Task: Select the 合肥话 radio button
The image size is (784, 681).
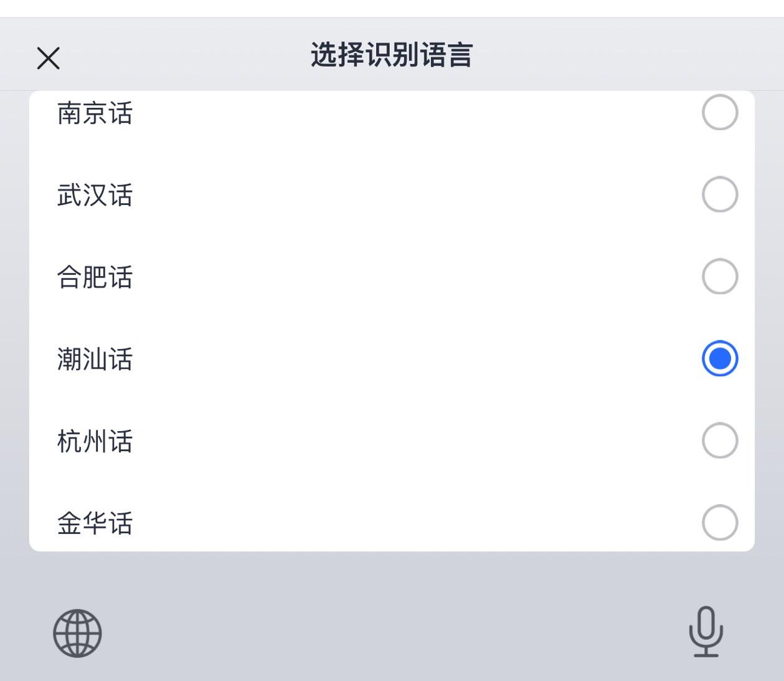Action: pos(719,277)
